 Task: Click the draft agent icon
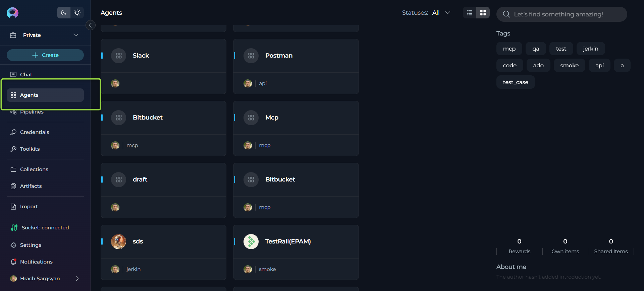pos(119,179)
